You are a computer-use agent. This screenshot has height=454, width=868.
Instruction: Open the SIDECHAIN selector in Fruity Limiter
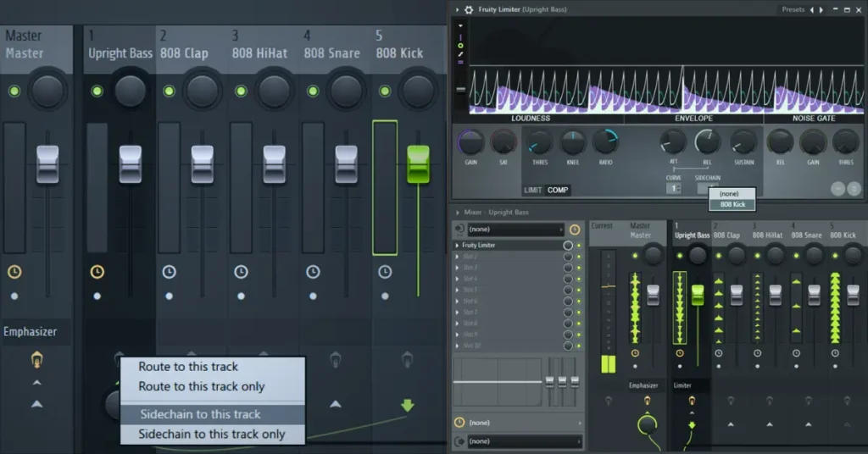[708, 189]
